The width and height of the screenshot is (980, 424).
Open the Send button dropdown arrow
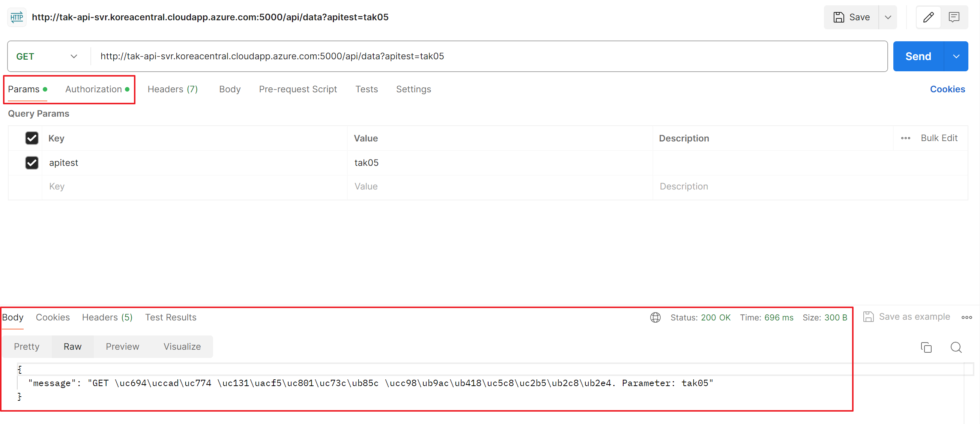click(956, 56)
